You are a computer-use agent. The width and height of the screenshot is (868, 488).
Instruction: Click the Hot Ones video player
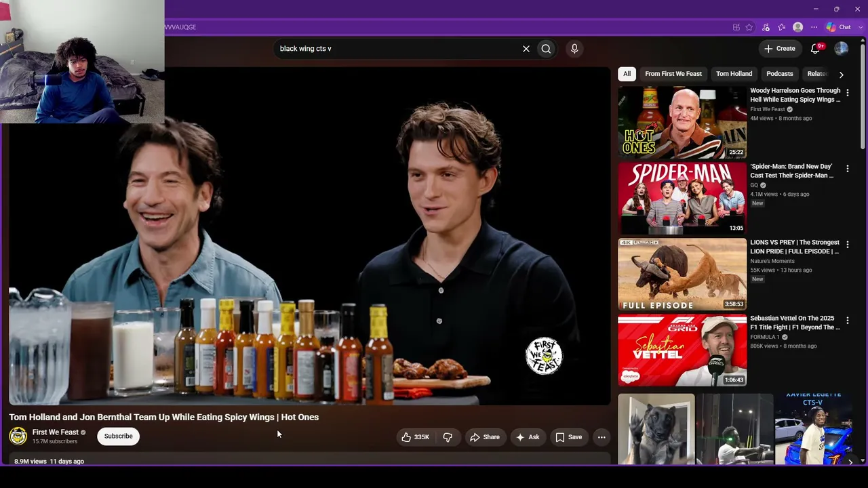(309, 236)
